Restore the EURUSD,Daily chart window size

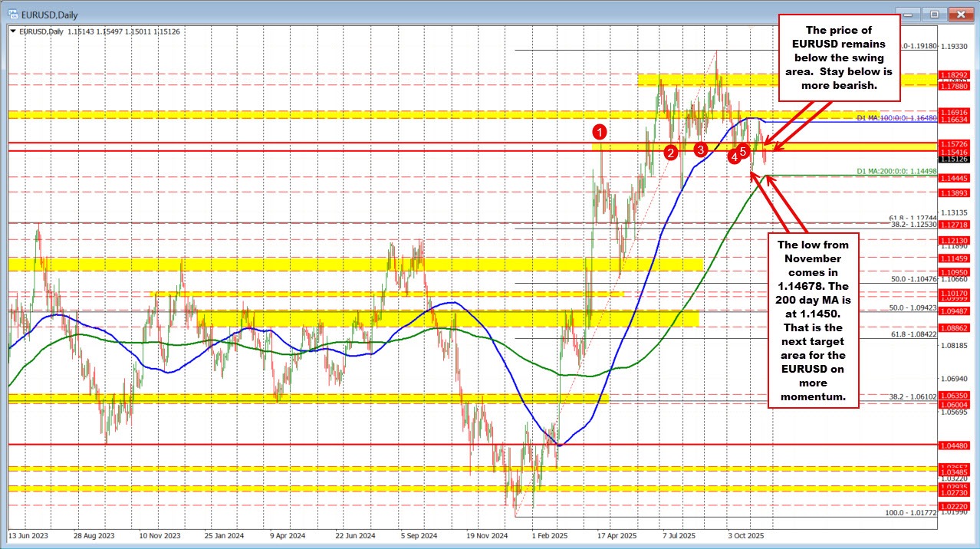934,14
